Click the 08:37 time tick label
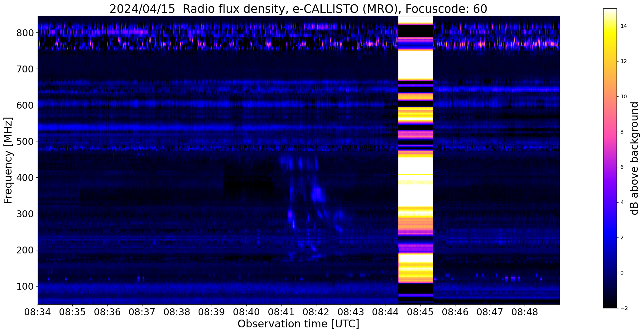 (x=142, y=312)
